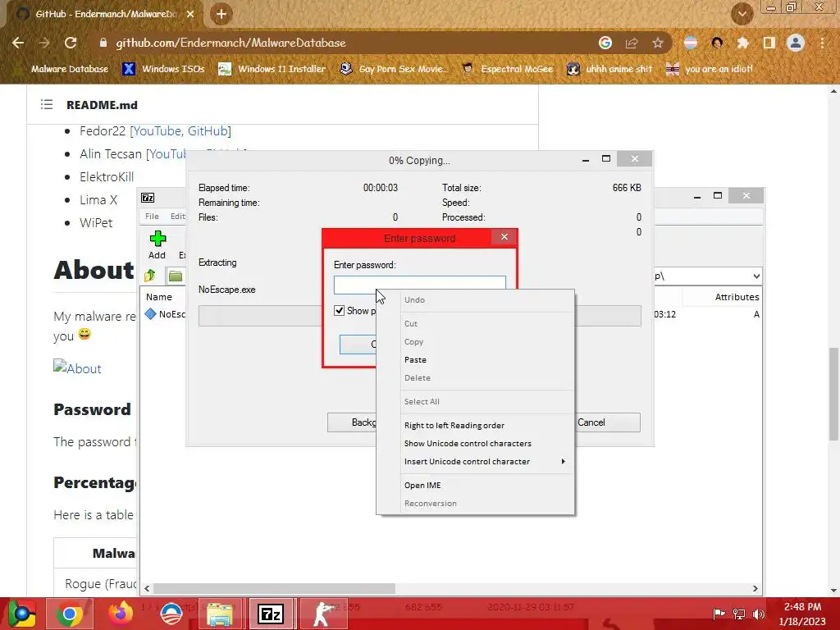Select Open IME menu entry
This screenshot has height=630, width=840.
point(422,486)
